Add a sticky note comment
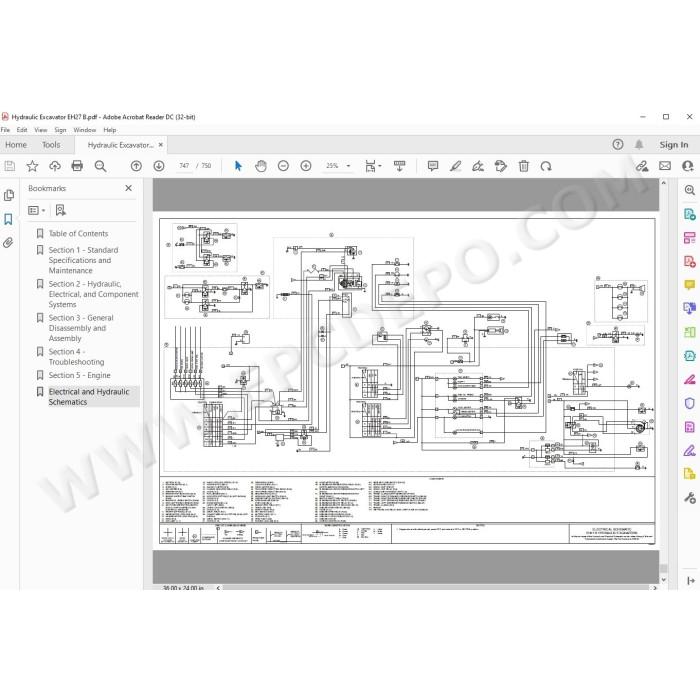 pyautogui.click(x=433, y=166)
